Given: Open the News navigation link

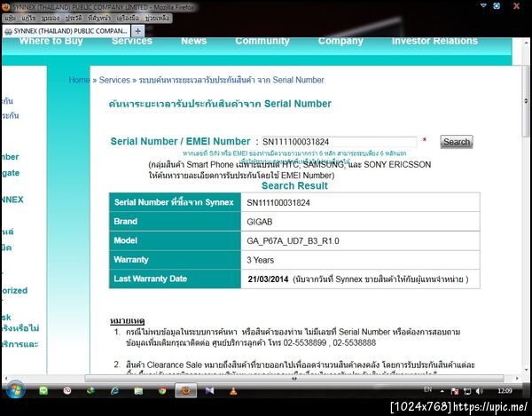Looking at the screenshot, I should (193, 41).
